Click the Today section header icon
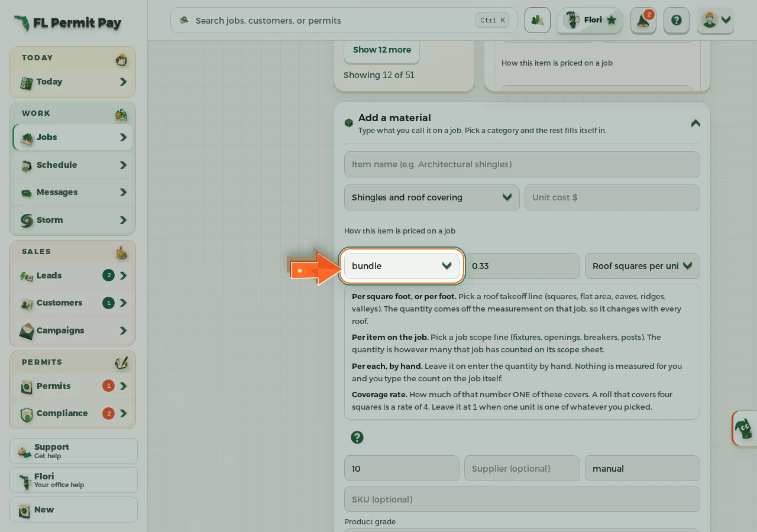The height and width of the screenshot is (532, 757). pyautogui.click(x=121, y=59)
